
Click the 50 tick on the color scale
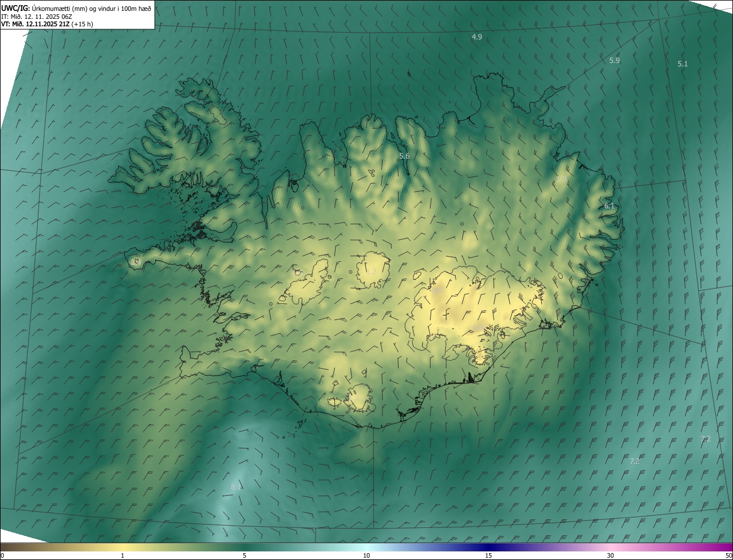pyautogui.click(x=728, y=556)
